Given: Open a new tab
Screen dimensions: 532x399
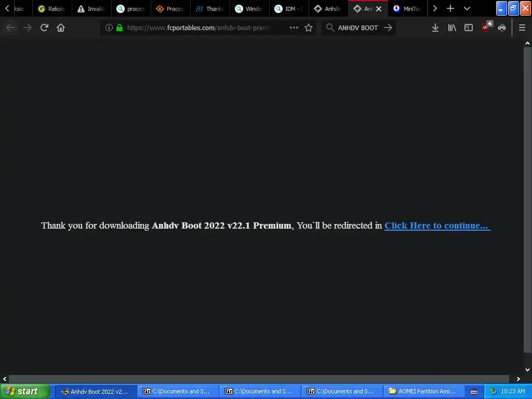Looking at the screenshot, I should click(x=450, y=8).
